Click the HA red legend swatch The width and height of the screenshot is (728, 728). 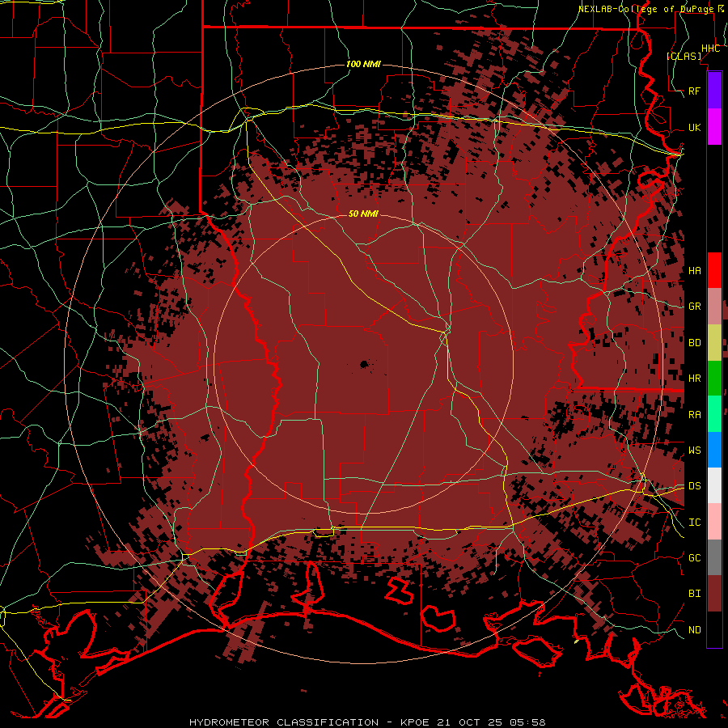point(714,270)
